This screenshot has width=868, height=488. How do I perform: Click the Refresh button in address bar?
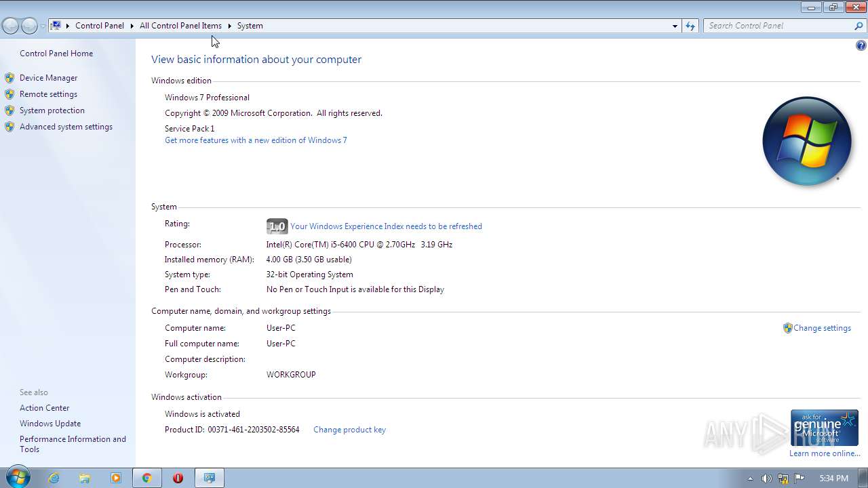690,26
